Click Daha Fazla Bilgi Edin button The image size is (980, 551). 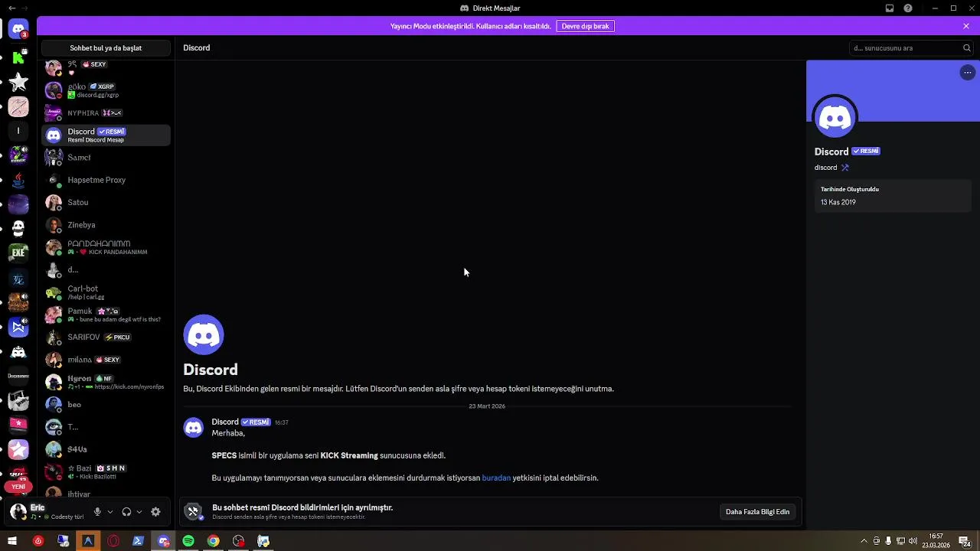pos(757,512)
